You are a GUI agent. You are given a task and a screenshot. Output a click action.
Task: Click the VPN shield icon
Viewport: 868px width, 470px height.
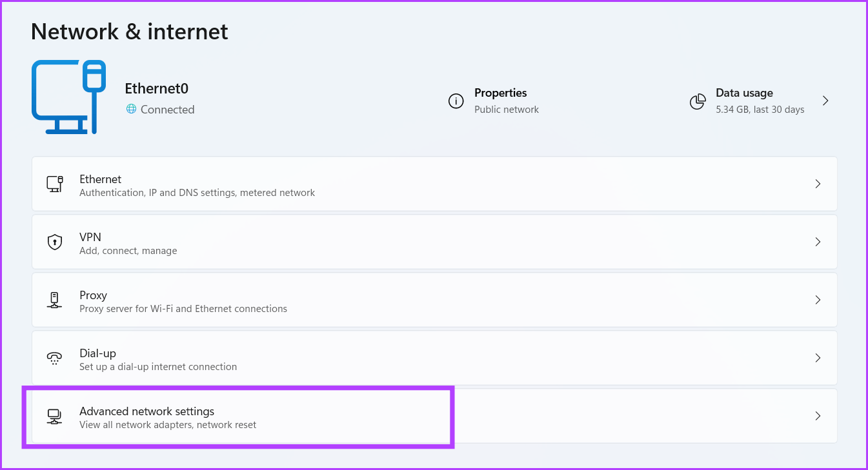click(x=55, y=241)
